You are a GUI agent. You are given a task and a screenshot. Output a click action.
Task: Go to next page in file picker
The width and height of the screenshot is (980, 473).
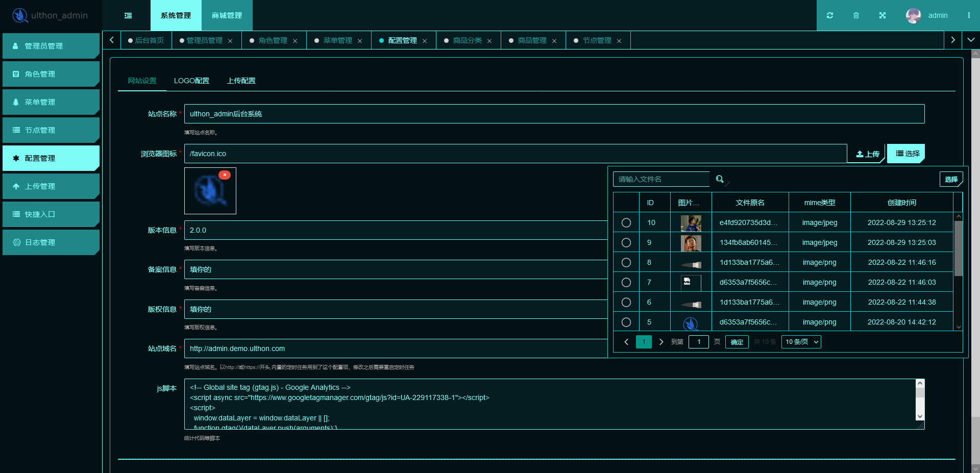661,342
